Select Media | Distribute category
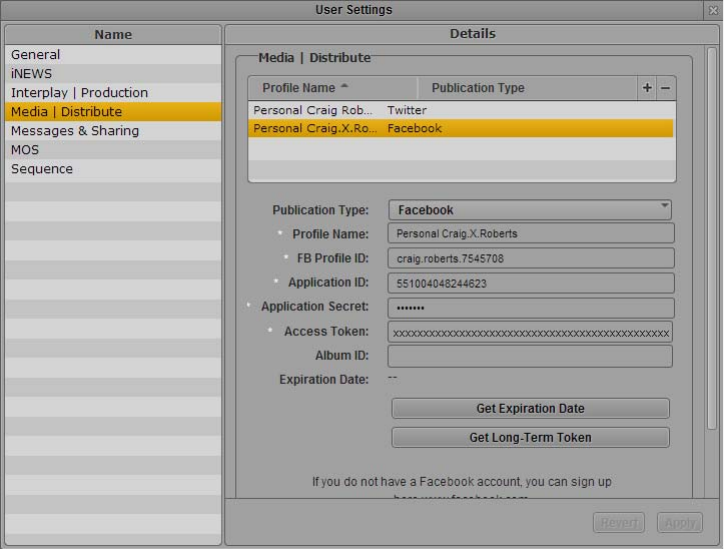724x549 pixels. coord(113,112)
